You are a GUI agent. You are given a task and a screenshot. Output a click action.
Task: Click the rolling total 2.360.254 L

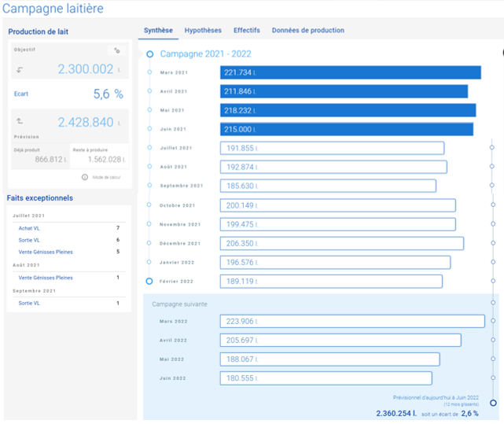click(x=396, y=414)
